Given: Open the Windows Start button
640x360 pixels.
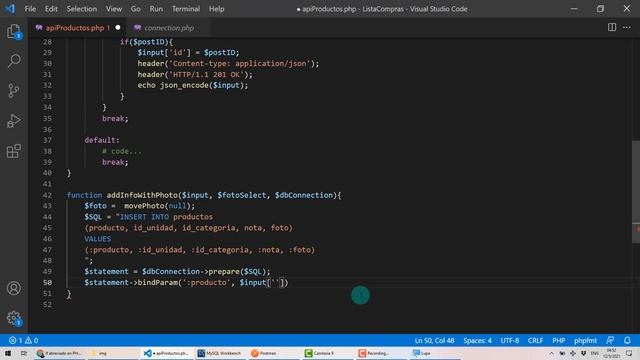Looking at the screenshot, I should pos(8,353).
